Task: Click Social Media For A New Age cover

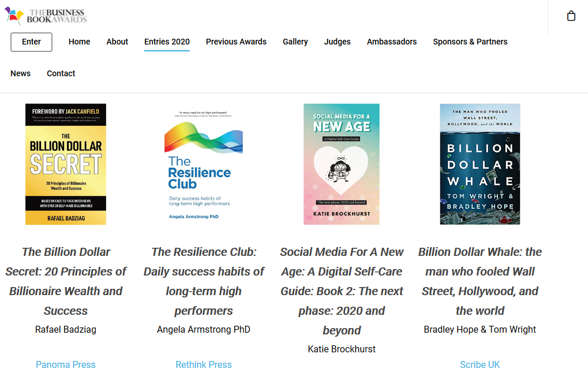Action: (x=341, y=165)
